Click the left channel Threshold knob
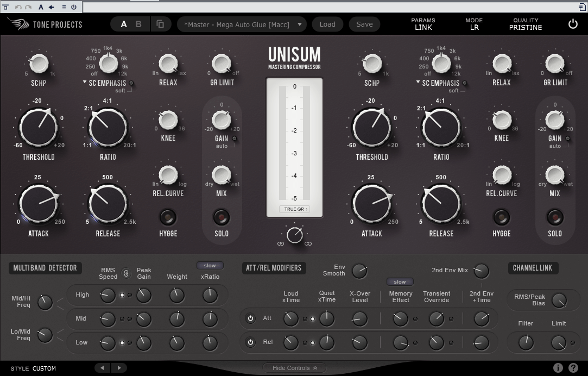588x376 pixels. (x=39, y=127)
